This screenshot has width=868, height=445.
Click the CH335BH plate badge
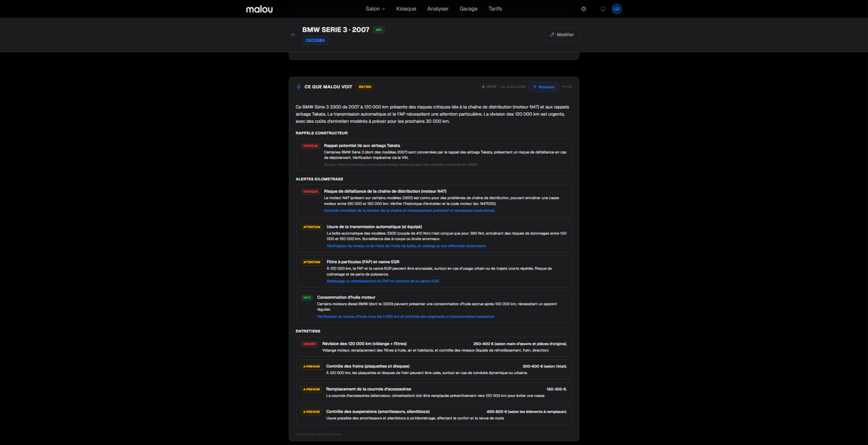coord(315,40)
